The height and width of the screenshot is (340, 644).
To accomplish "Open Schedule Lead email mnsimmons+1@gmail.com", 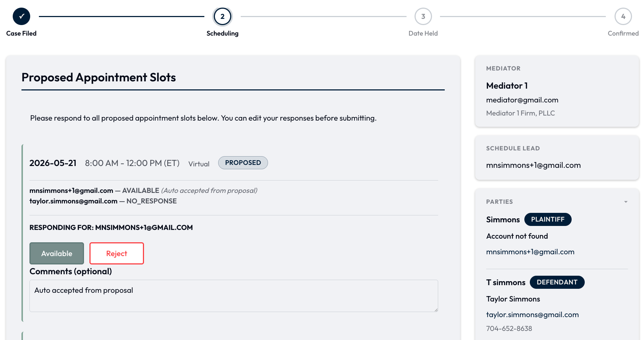I will coord(533,165).
